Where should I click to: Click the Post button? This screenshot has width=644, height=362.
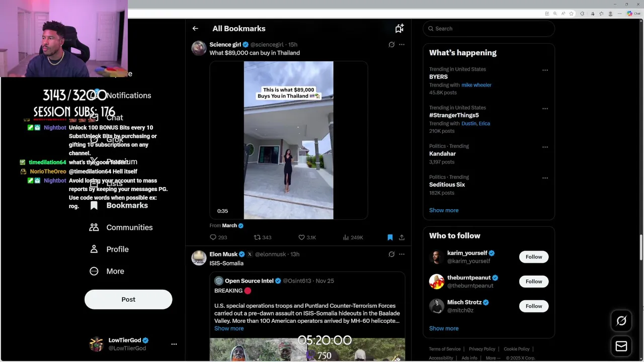pos(128,299)
